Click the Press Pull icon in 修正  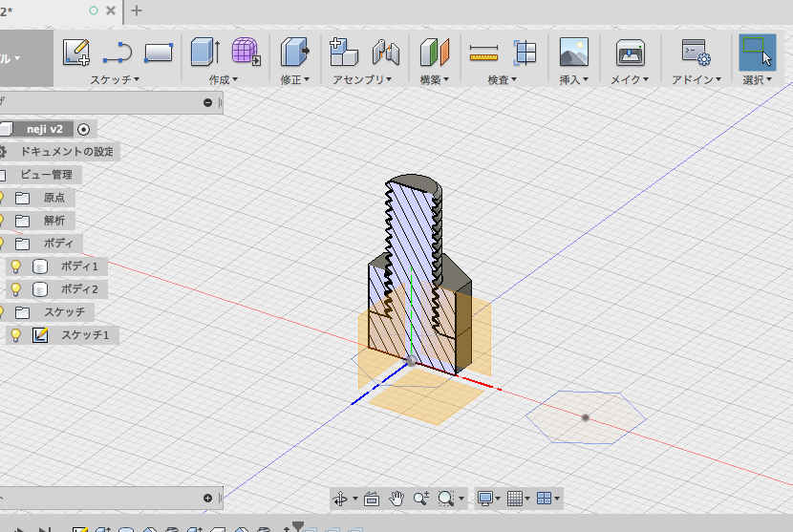(x=295, y=52)
